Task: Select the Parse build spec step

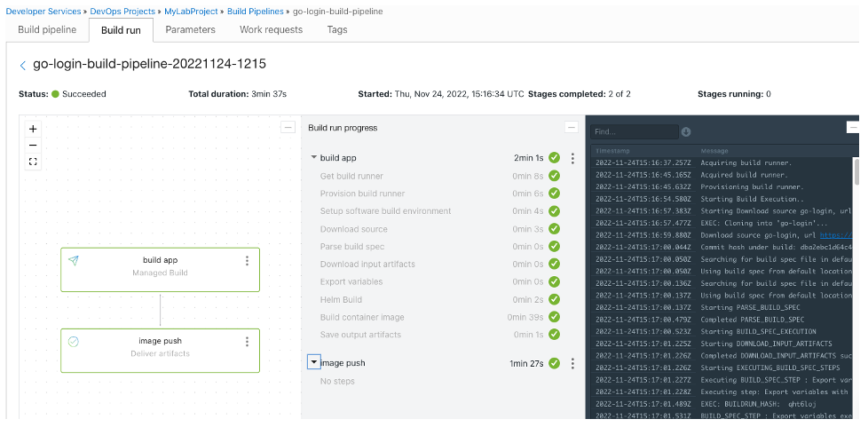Action: pos(352,246)
